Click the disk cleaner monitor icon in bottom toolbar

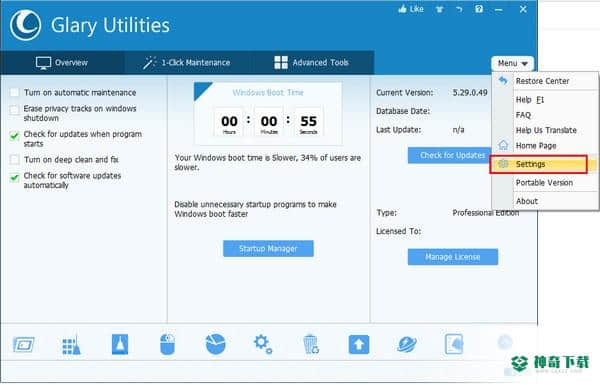pyautogui.click(x=23, y=344)
